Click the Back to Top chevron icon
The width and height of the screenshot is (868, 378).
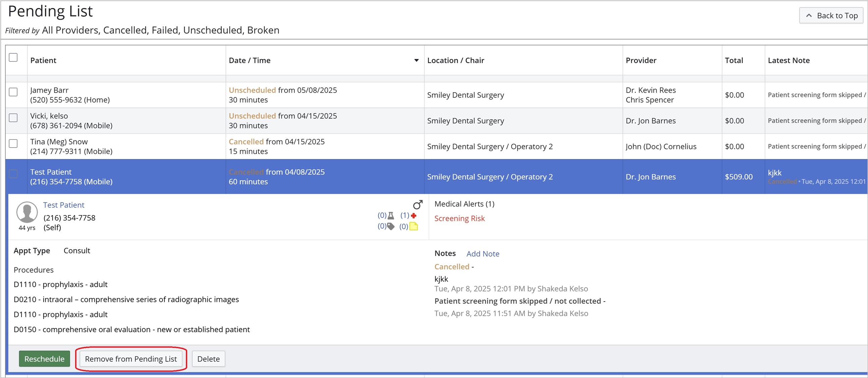click(809, 15)
